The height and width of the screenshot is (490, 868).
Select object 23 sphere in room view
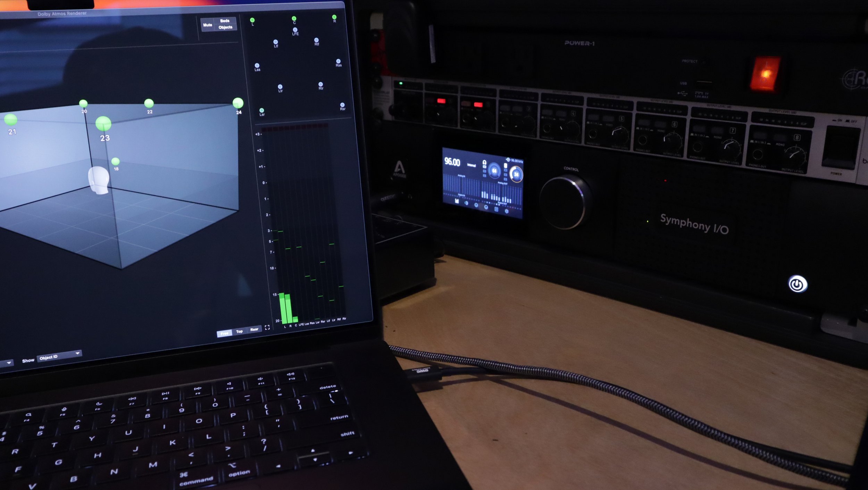(x=103, y=124)
